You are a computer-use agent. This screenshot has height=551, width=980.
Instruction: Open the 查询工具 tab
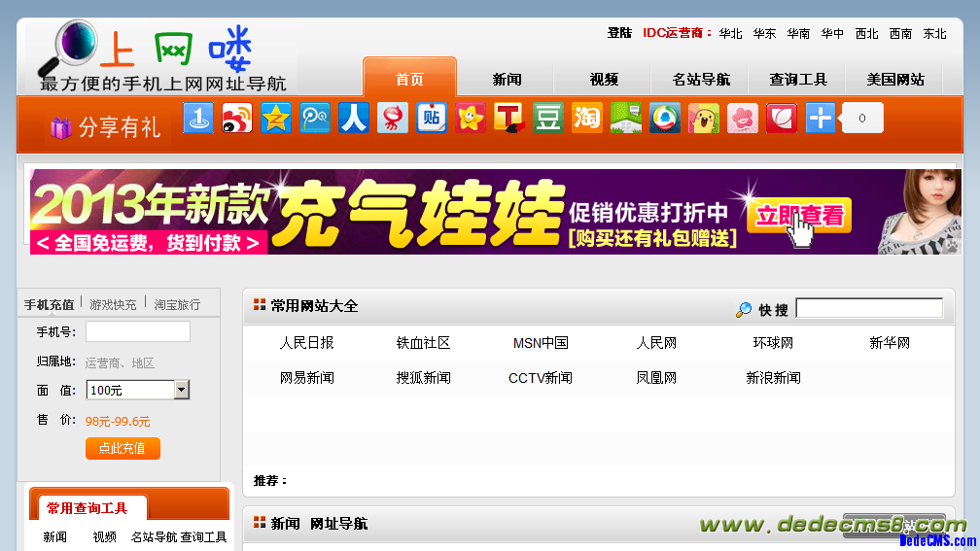pyautogui.click(x=798, y=80)
